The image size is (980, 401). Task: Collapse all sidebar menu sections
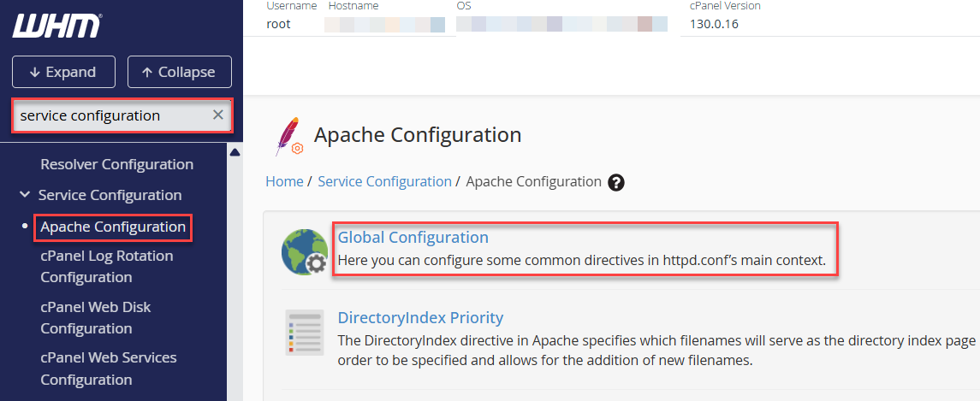pyautogui.click(x=180, y=72)
